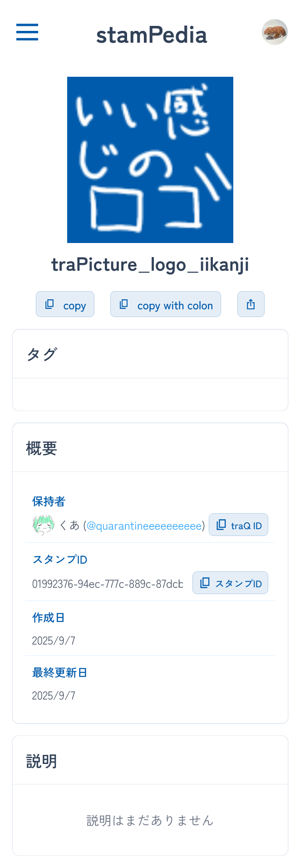Expand the タグ section
This screenshot has width=300, height=868.
(x=42, y=353)
